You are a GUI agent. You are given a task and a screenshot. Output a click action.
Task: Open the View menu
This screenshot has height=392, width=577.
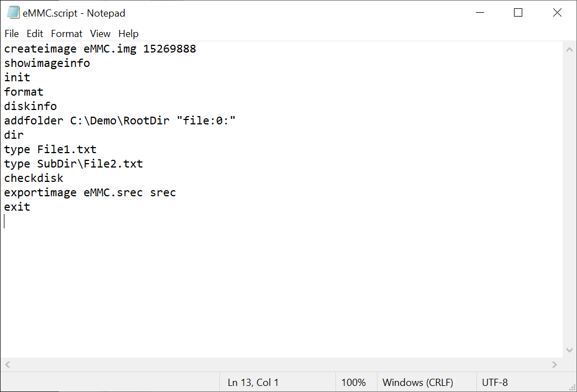[100, 34]
